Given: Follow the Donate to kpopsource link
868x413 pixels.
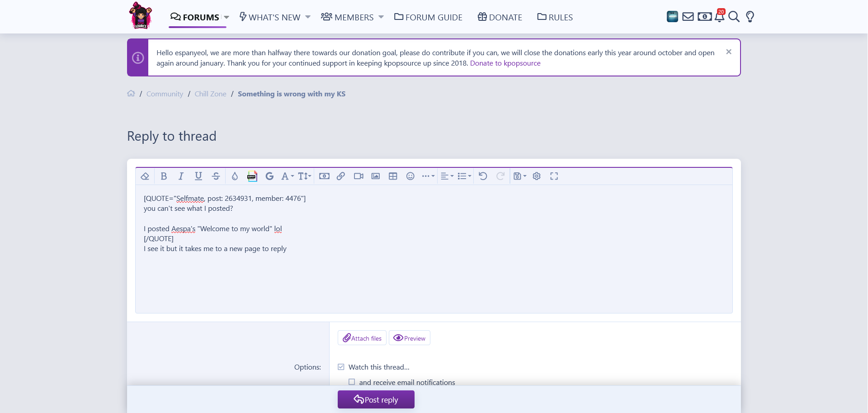Looking at the screenshot, I should [505, 63].
